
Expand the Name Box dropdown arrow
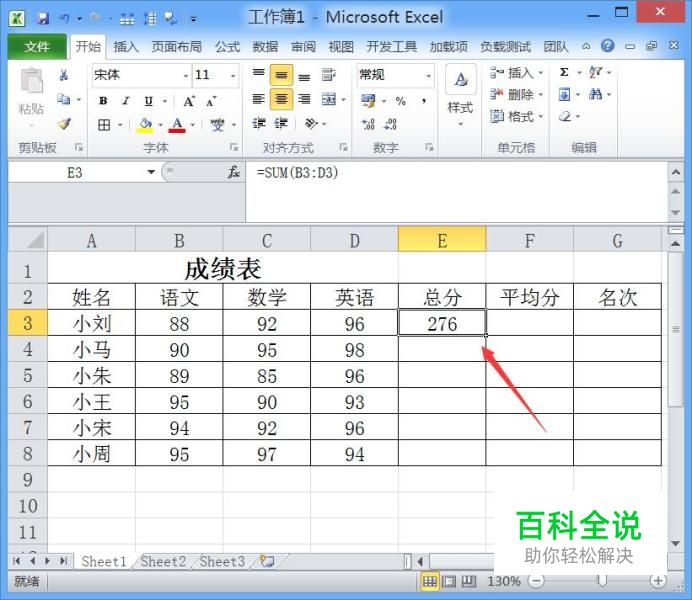point(151,172)
